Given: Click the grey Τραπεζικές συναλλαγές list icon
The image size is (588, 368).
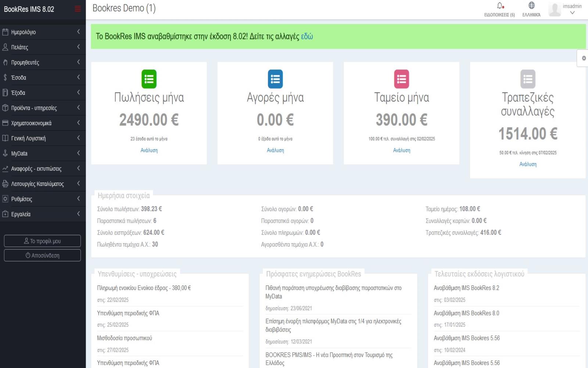Looking at the screenshot, I should click(528, 79).
